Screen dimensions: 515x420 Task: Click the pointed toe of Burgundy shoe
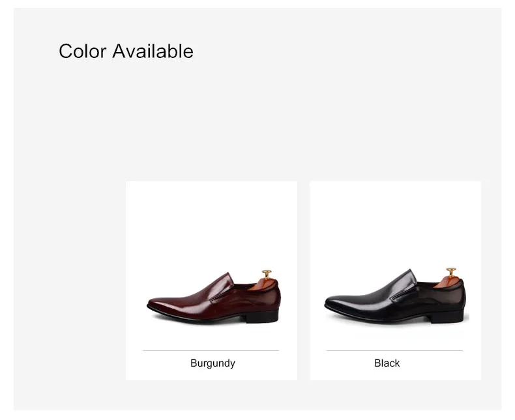tap(153, 304)
